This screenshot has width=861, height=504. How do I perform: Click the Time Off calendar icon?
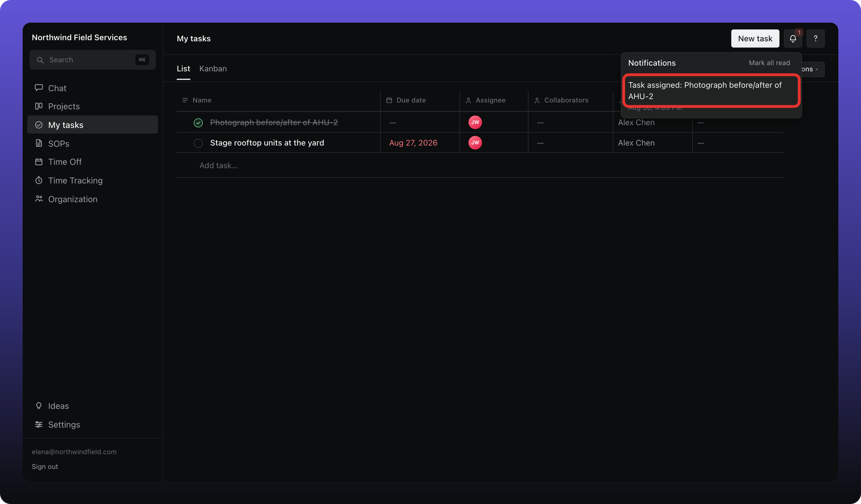(x=39, y=162)
